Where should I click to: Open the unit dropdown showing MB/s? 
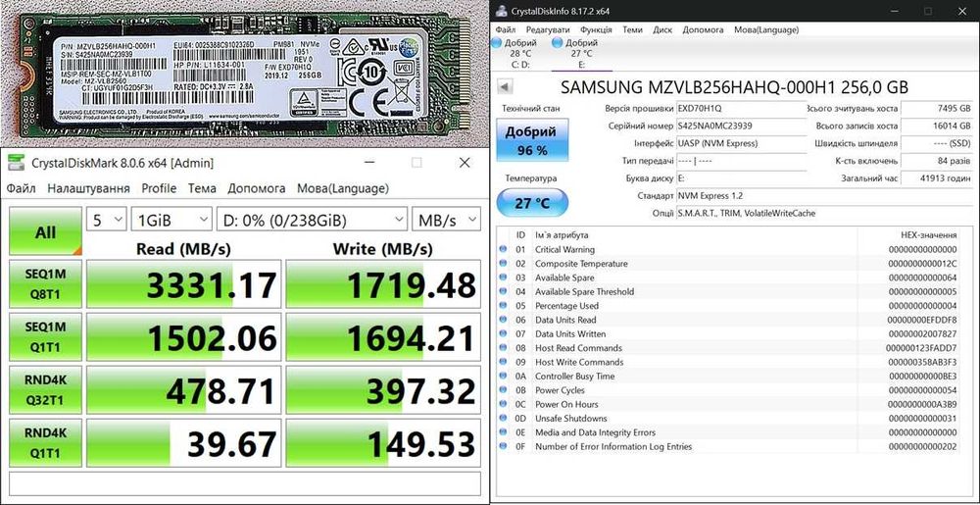[x=446, y=220]
